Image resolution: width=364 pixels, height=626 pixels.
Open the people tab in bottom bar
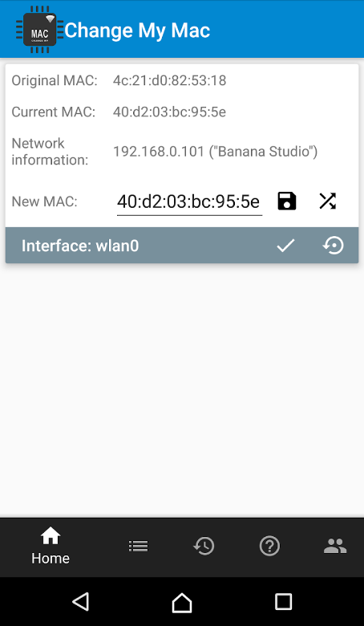(335, 546)
